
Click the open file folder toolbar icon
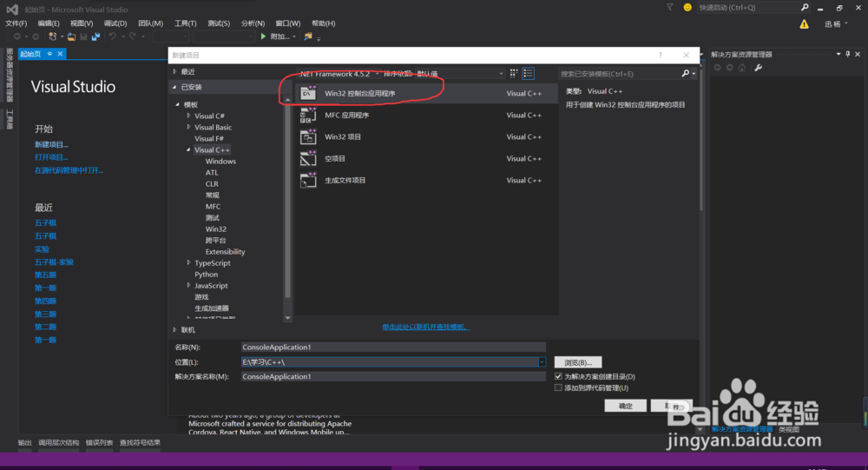pyautogui.click(x=71, y=36)
